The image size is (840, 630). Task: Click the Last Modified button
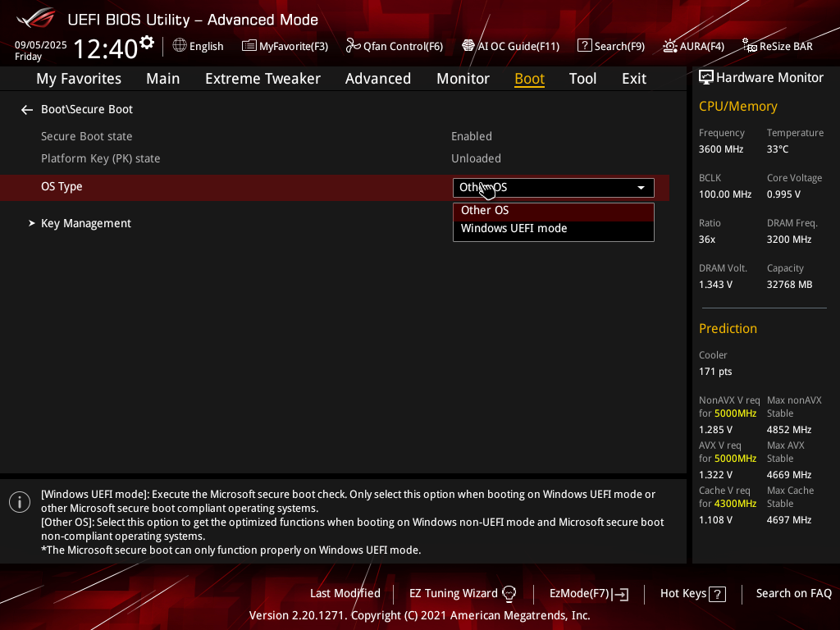[345, 594]
